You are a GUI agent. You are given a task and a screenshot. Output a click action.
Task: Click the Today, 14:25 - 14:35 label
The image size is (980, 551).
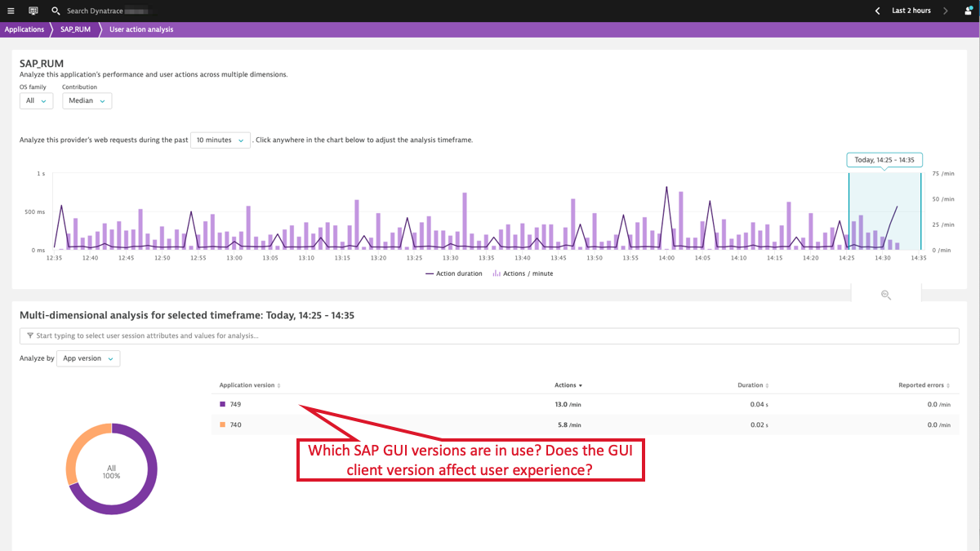point(884,160)
